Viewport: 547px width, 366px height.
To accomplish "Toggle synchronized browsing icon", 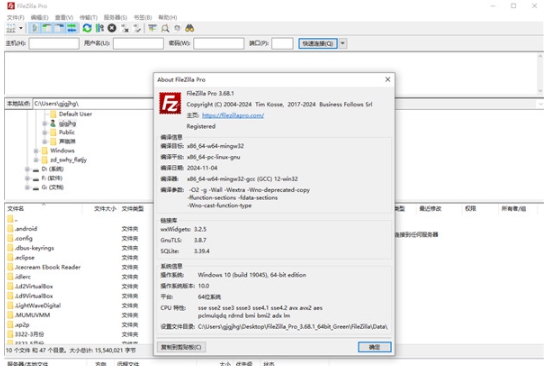I will click(178, 28).
